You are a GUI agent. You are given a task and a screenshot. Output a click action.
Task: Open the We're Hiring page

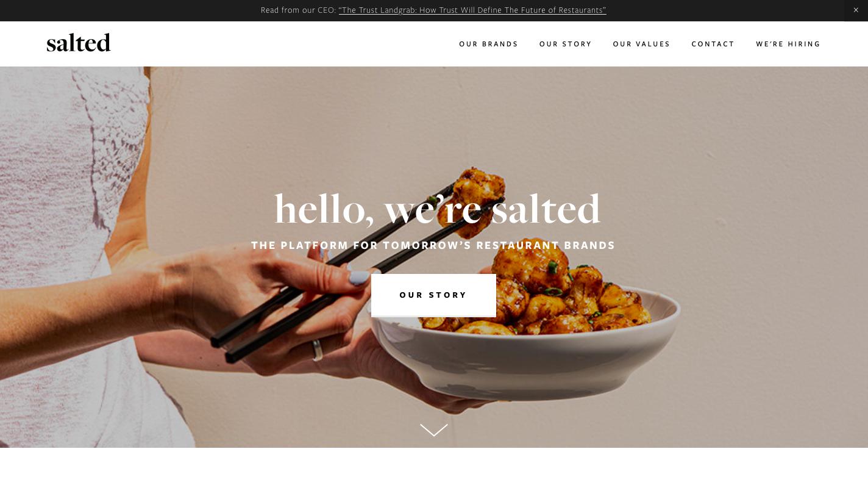[788, 44]
